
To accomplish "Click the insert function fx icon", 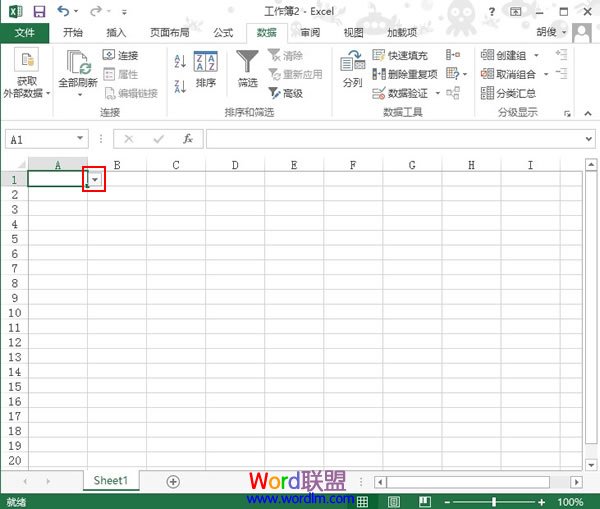I will [x=188, y=139].
